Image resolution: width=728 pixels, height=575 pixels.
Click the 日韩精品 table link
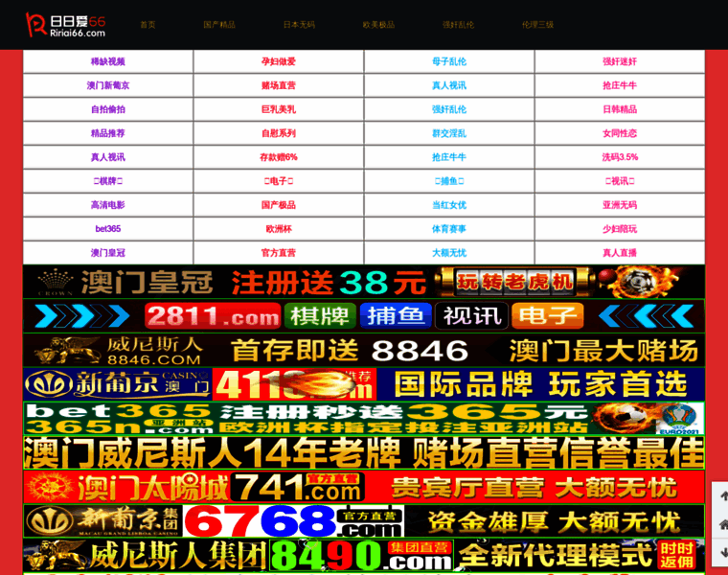pyautogui.click(x=620, y=109)
